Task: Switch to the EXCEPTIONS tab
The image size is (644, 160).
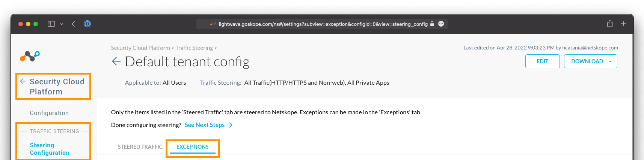Action: (x=193, y=147)
